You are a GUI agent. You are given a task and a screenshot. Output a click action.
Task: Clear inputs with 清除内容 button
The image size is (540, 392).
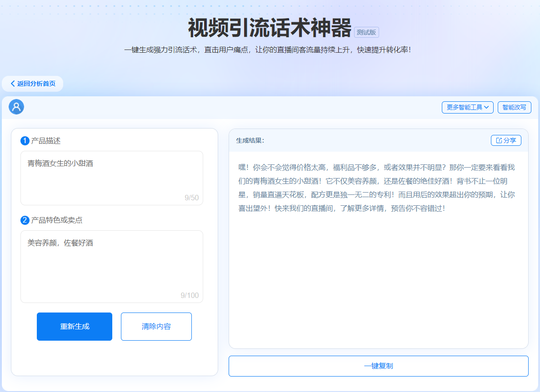(156, 327)
